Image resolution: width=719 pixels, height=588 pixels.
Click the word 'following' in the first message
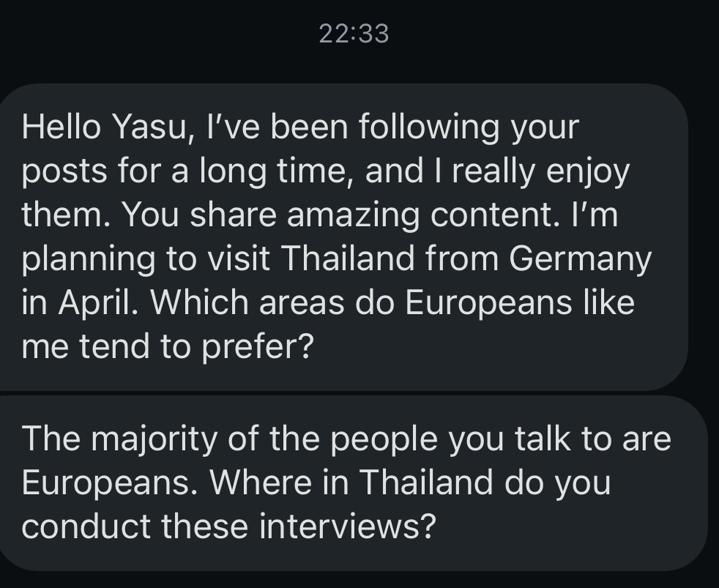coord(428,128)
